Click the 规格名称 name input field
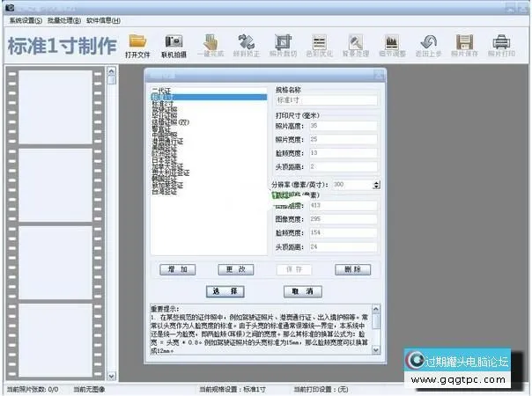Viewport: 532px width, 396px height. pyautogui.click(x=327, y=100)
